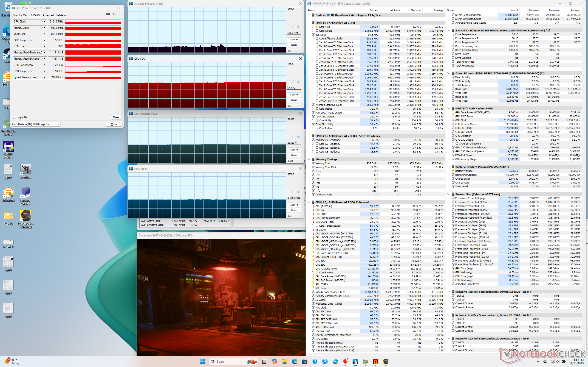Click the Reset button in GPU-Z sensors

tap(116, 117)
